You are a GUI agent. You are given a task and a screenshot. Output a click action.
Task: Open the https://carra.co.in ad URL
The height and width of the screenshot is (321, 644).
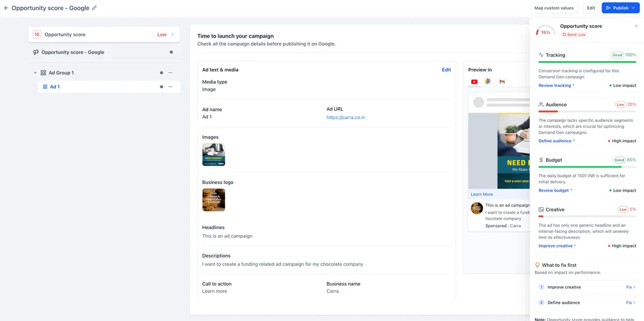tap(346, 117)
